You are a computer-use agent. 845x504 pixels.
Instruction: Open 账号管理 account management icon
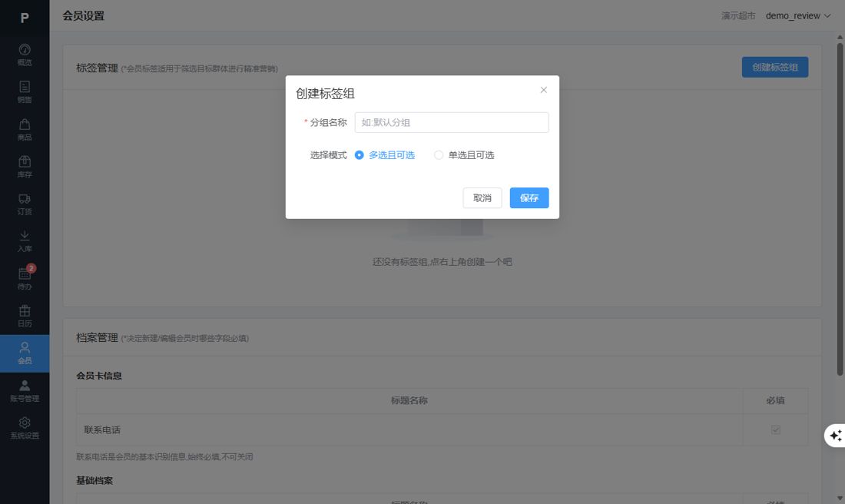coord(25,390)
